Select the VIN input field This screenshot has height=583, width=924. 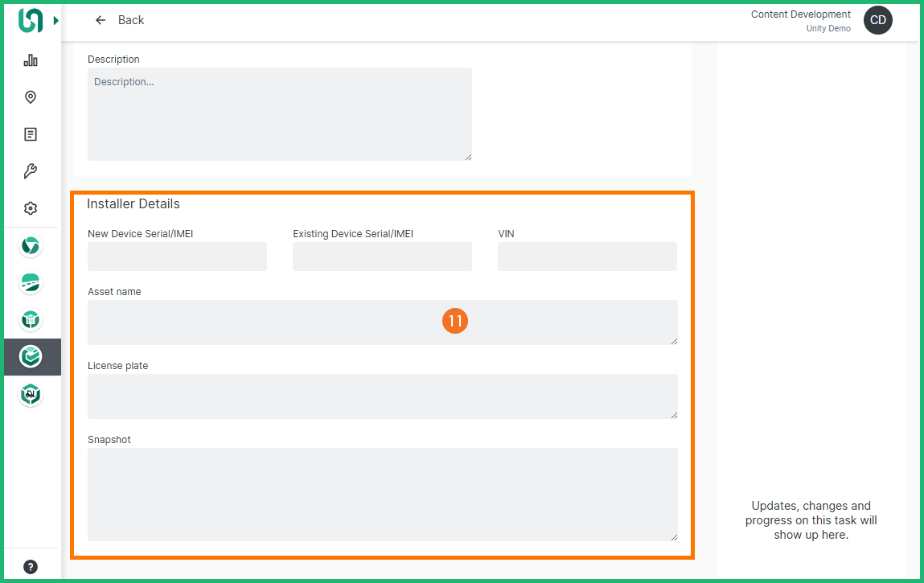pos(587,257)
